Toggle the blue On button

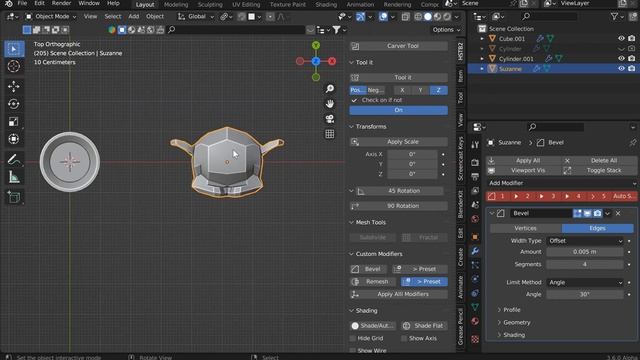pos(398,110)
